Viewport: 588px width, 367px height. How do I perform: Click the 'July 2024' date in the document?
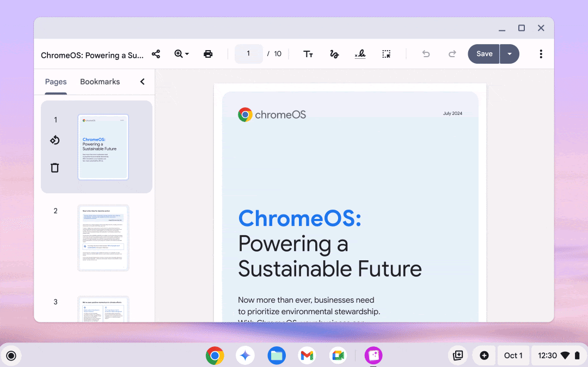tap(452, 113)
